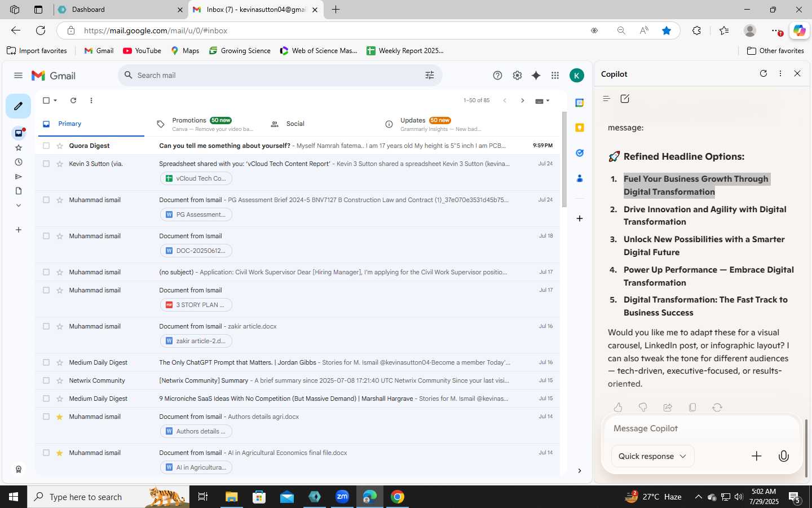Screen dimensions: 812x508
Task: Open the Google account avatar K
Action: [577, 76]
